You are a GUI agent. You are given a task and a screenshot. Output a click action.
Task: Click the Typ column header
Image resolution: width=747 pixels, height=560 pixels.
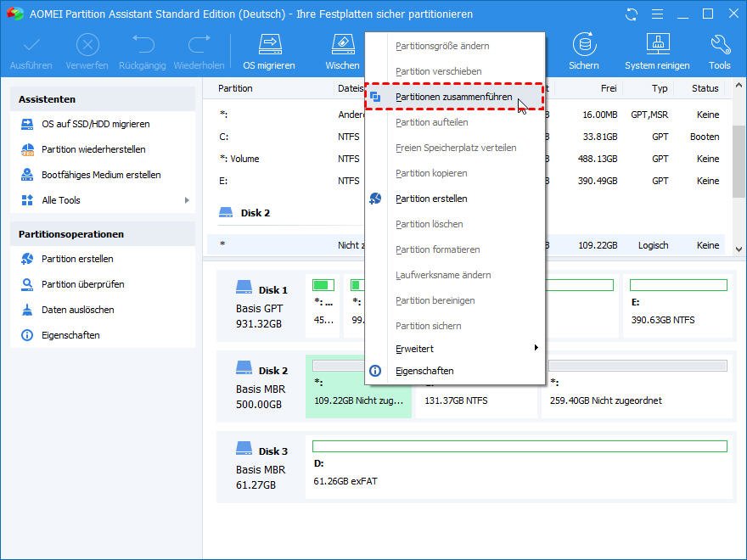pyautogui.click(x=660, y=88)
